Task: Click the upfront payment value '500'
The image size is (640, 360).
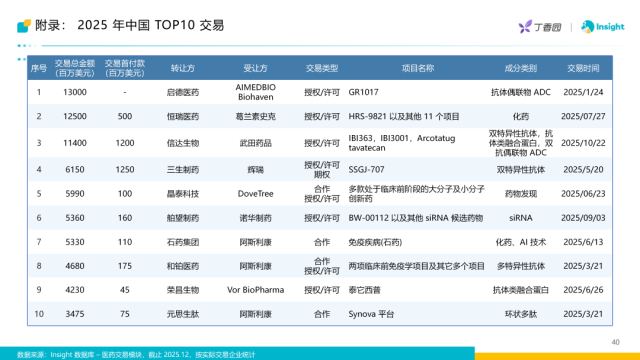Action: [x=124, y=116]
